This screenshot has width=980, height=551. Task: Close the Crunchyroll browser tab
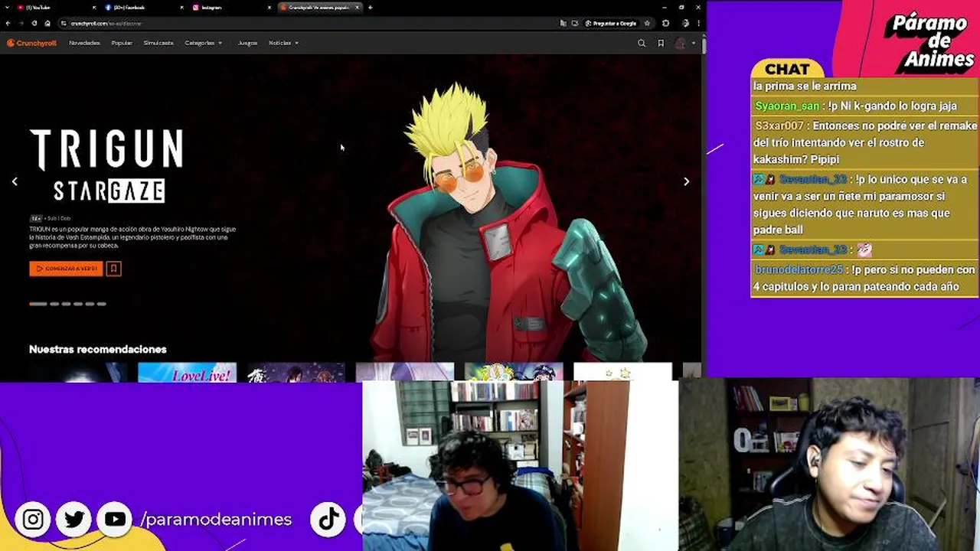click(x=357, y=7)
